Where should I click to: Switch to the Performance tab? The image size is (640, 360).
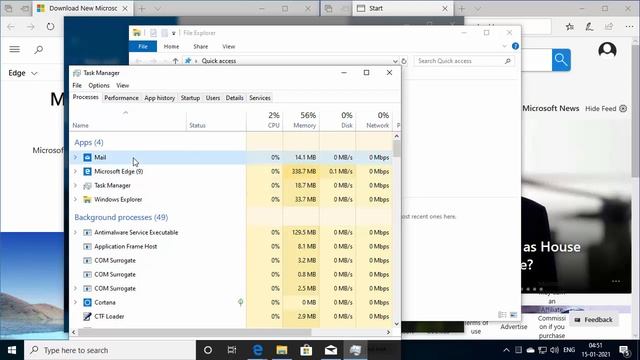121,98
